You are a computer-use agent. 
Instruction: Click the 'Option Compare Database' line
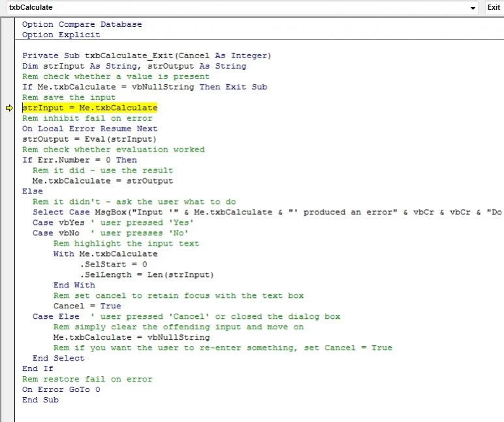coord(82,24)
